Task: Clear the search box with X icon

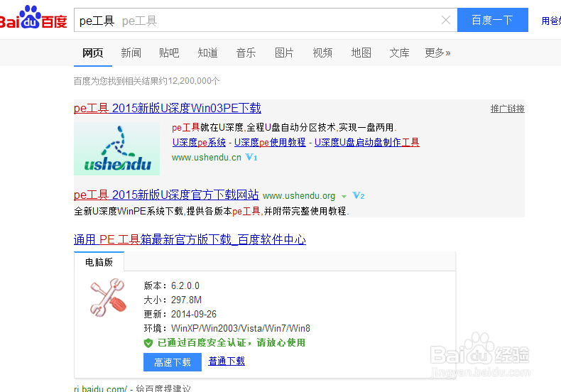Action: point(446,20)
